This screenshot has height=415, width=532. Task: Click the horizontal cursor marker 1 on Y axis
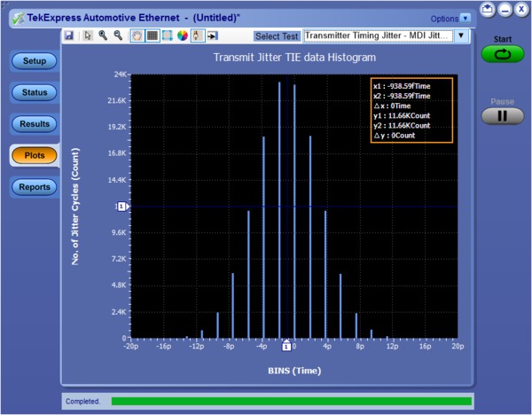122,207
